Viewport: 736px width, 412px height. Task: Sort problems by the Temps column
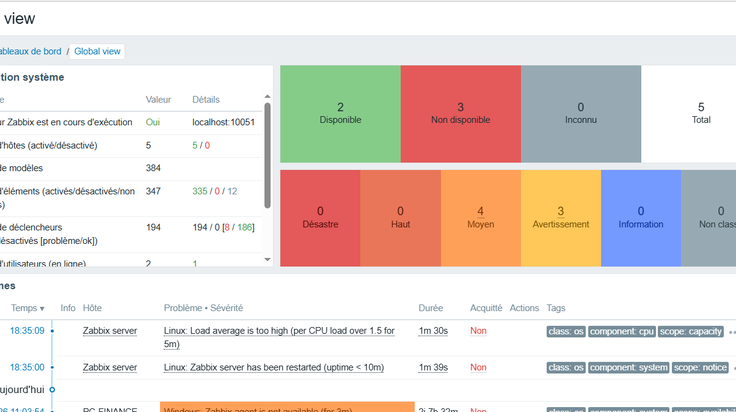coord(27,308)
